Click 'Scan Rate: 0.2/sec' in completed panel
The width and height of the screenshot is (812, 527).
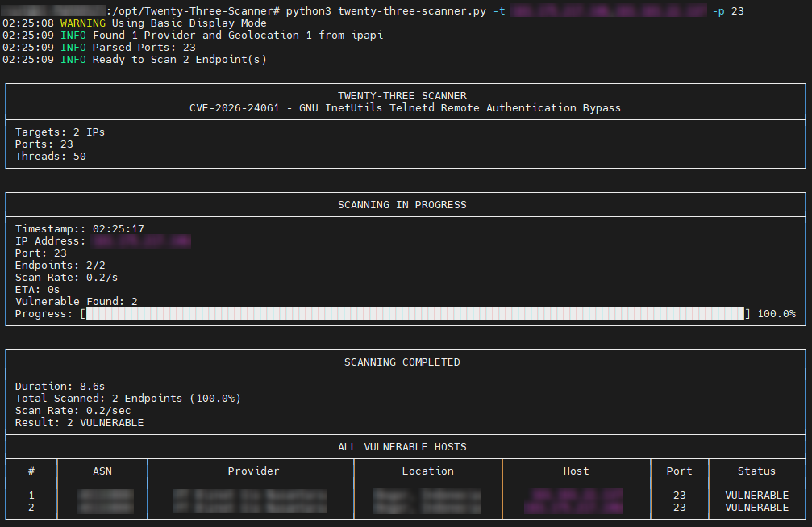point(73,411)
